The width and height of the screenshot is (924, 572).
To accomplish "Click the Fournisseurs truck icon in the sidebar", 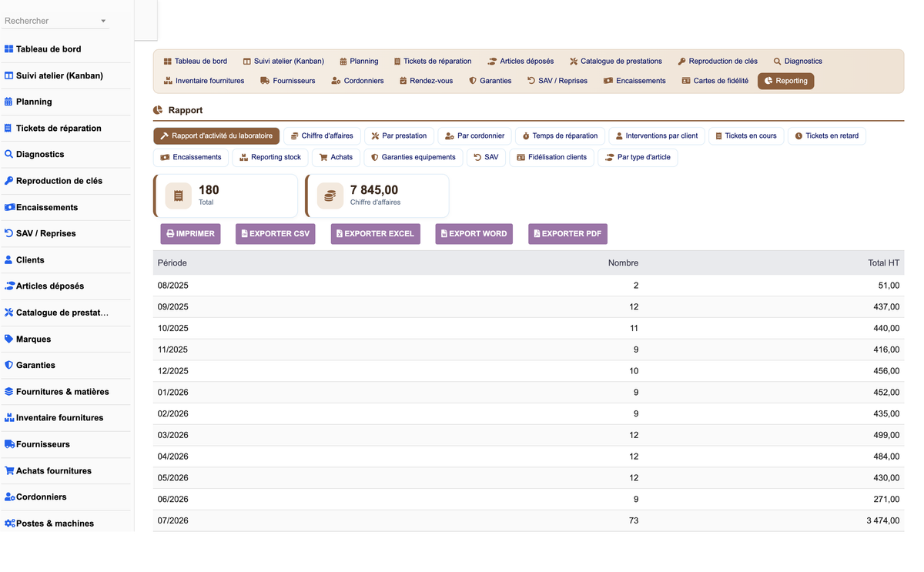I will (x=10, y=444).
